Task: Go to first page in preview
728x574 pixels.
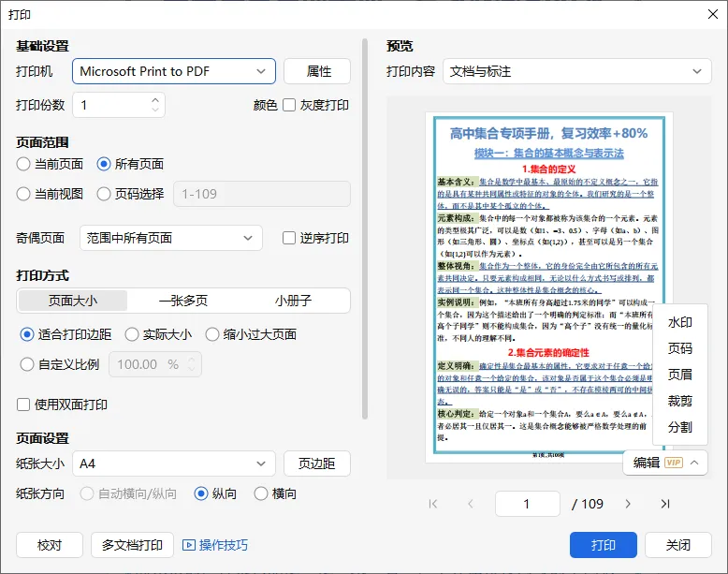Action: 433,504
